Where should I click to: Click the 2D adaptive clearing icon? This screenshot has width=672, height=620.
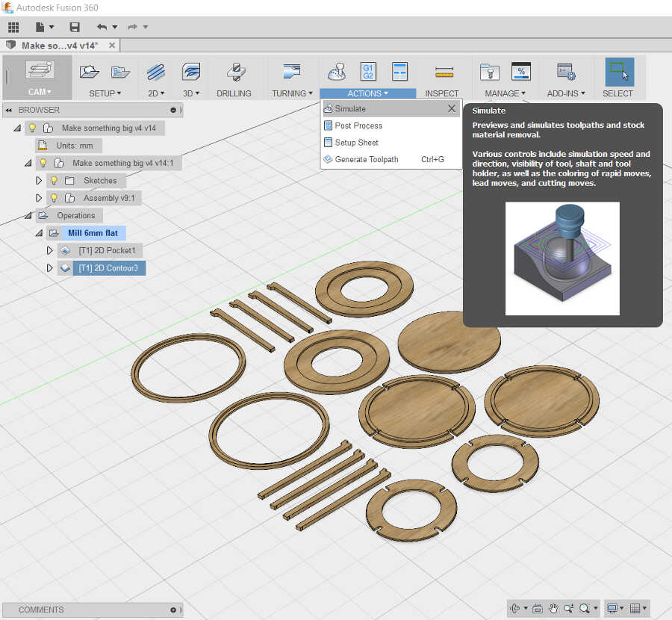[156, 72]
